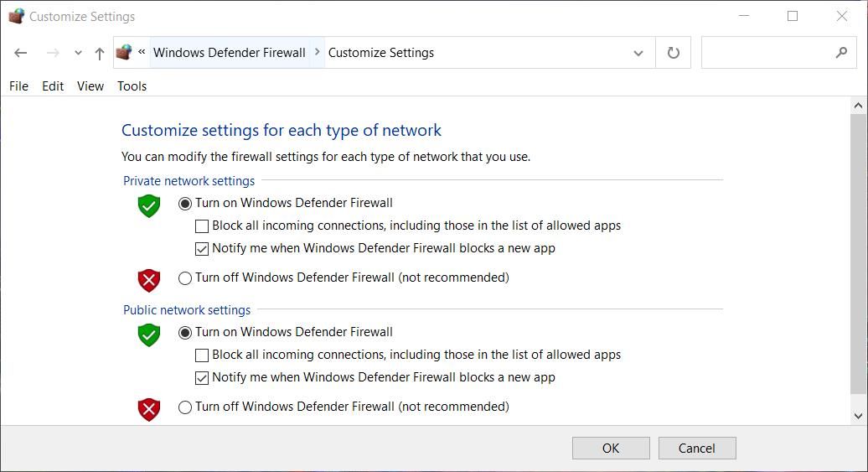Open the File menu
The height and width of the screenshot is (472, 868).
pyautogui.click(x=18, y=86)
